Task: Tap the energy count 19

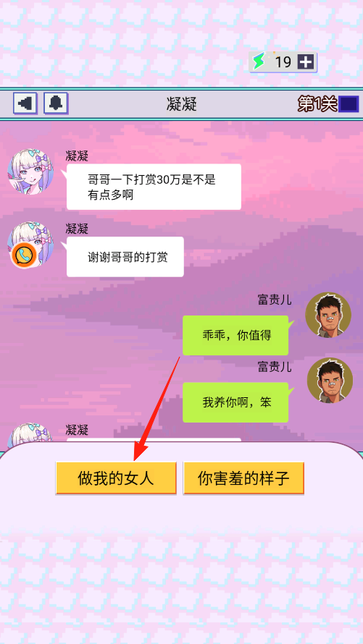Action: [x=283, y=62]
